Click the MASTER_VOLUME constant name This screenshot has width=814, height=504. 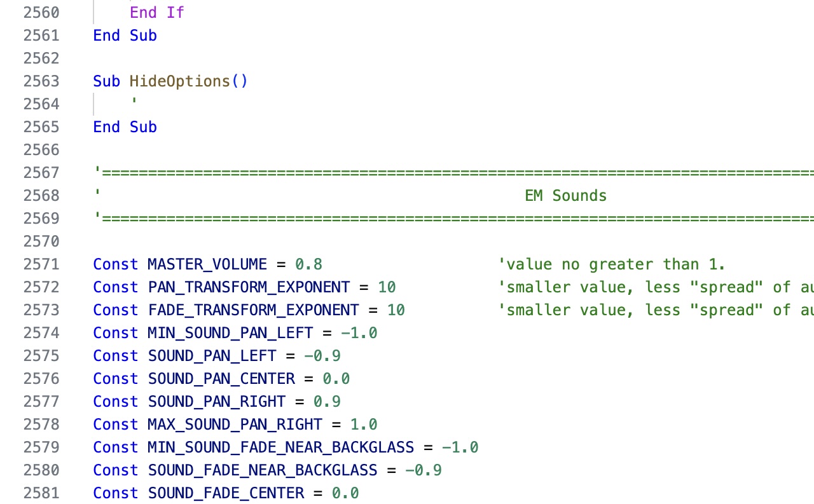click(207, 264)
